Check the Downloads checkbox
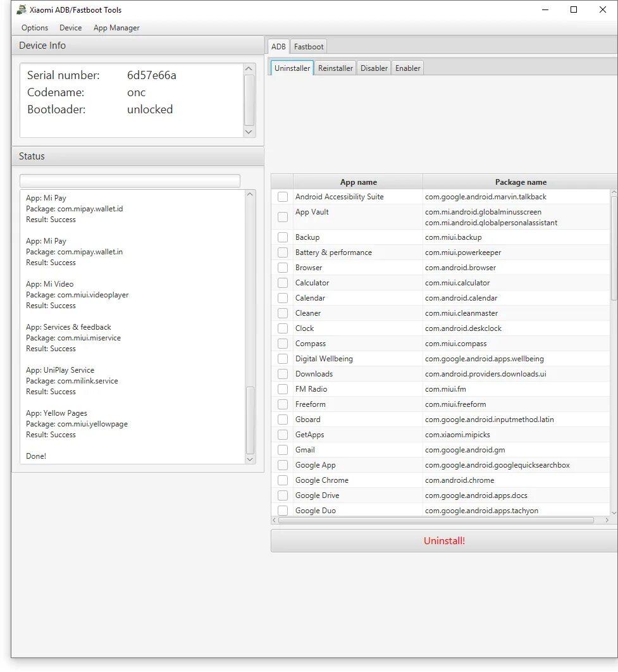 point(283,374)
